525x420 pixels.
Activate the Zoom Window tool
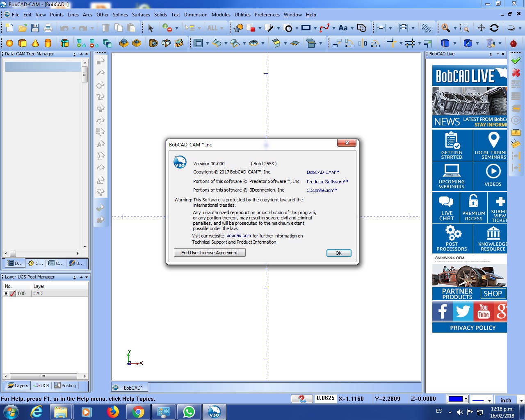(465, 28)
